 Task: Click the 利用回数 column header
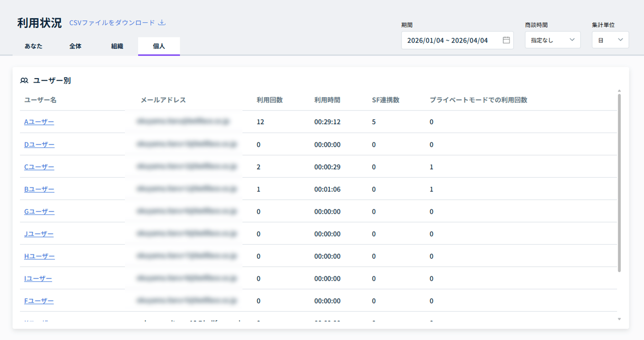(x=270, y=100)
